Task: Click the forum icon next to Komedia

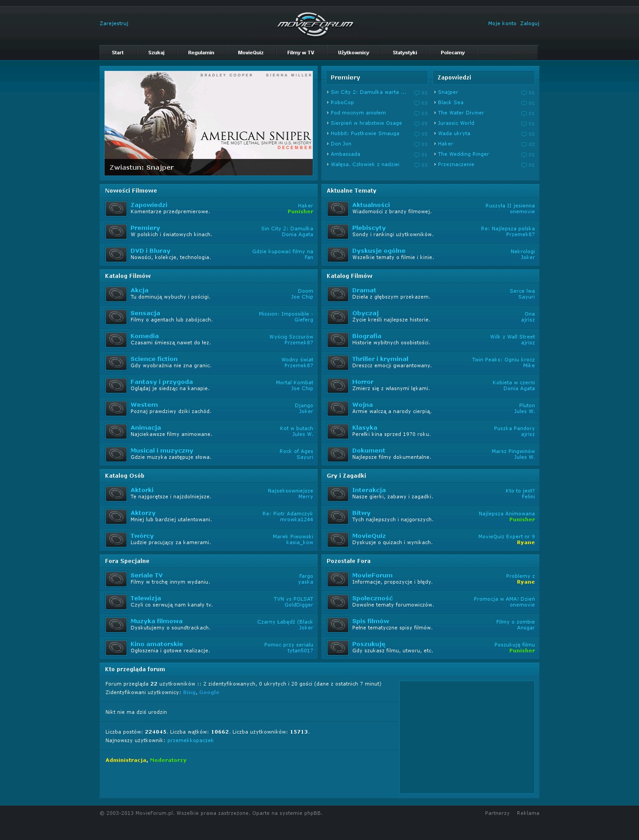Action: click(116, 340)
